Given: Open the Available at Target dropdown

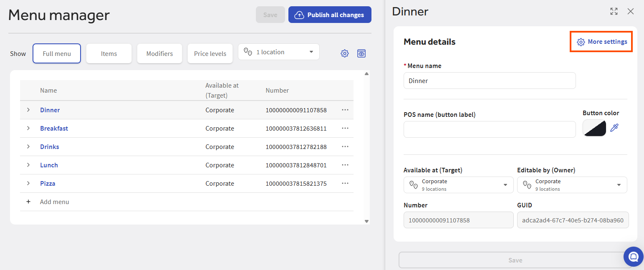Looking at the screenshot, I should [458, 184].
